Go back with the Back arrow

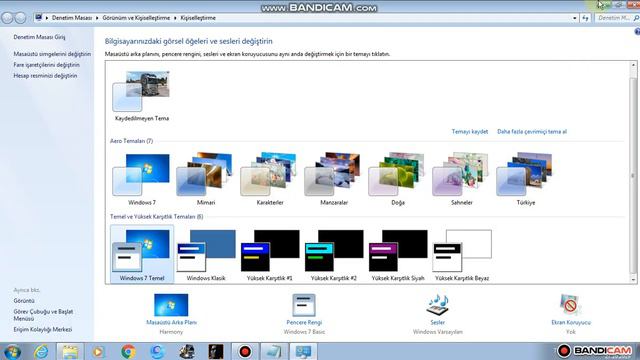[x=7, y=18]
